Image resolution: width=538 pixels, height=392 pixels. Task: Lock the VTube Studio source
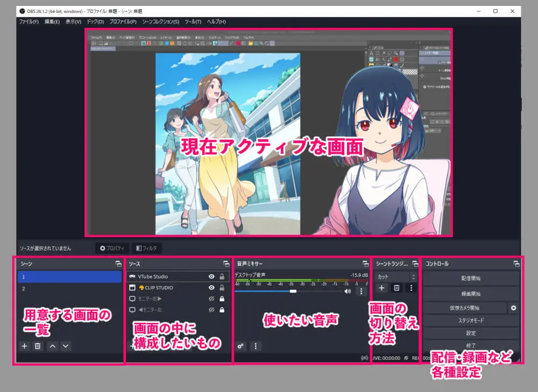[222, 276]
